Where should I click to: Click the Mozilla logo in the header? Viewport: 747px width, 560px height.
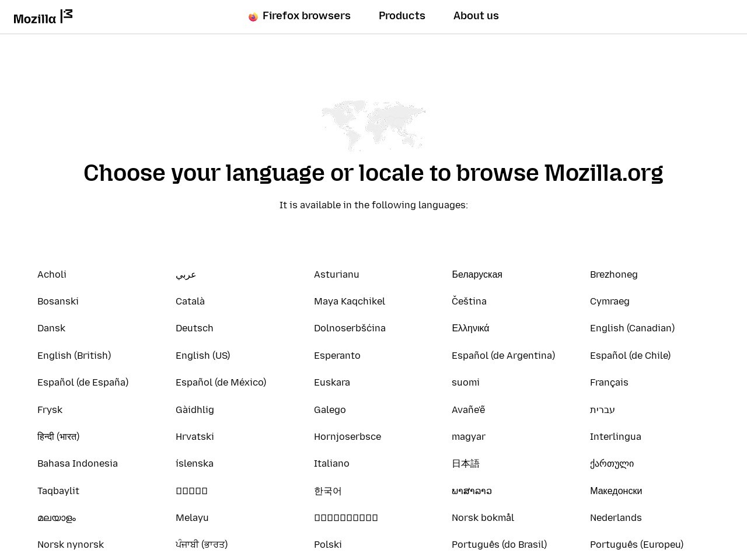(43, 17)
